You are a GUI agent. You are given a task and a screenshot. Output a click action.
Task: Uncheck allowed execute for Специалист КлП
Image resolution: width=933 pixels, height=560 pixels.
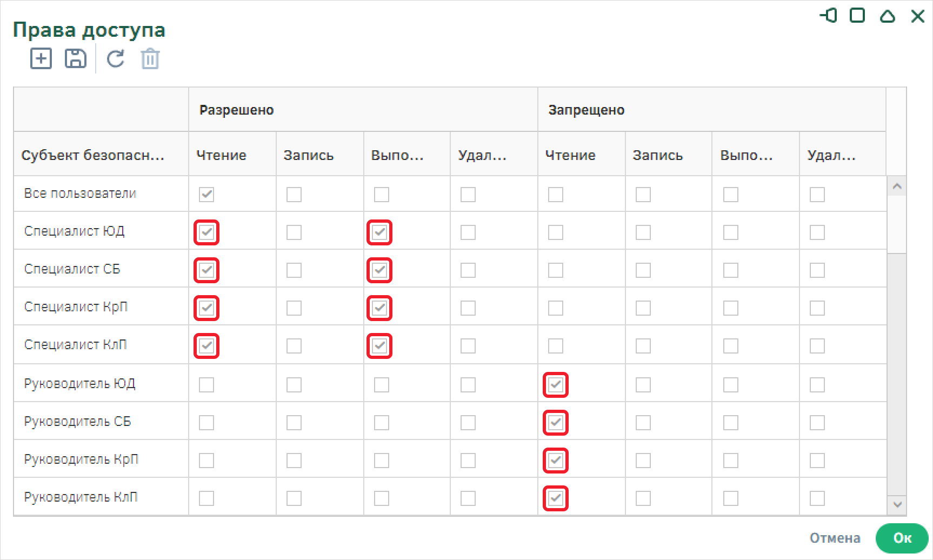point(379,346)
